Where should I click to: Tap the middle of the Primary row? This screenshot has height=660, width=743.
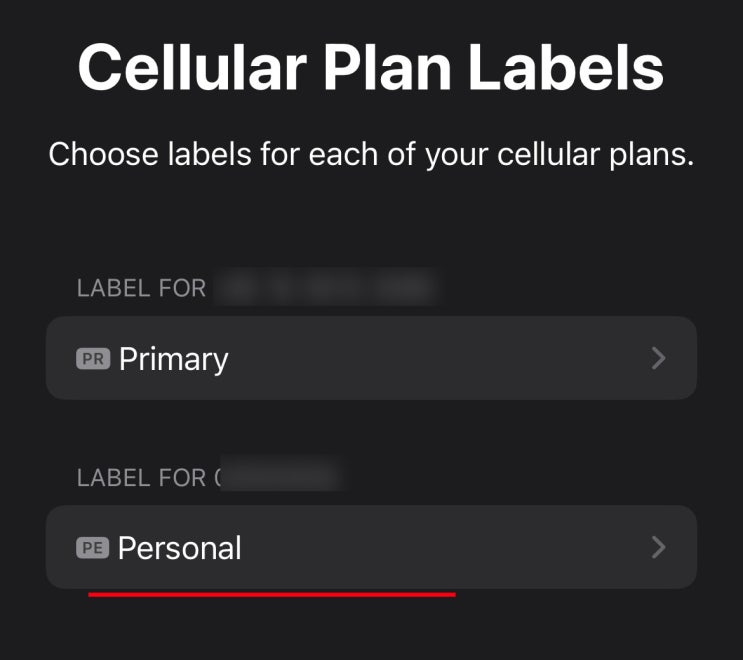[x=371, y=358]
